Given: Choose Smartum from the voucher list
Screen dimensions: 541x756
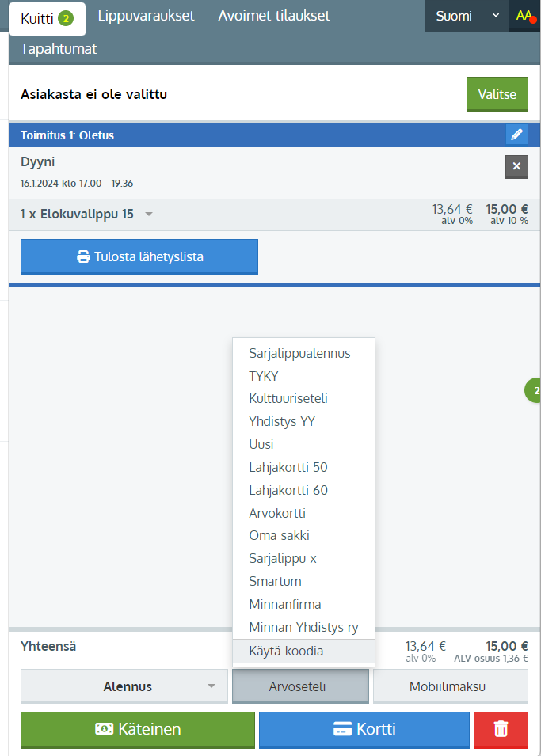Looking at the screenshot, I should point(275,581).
